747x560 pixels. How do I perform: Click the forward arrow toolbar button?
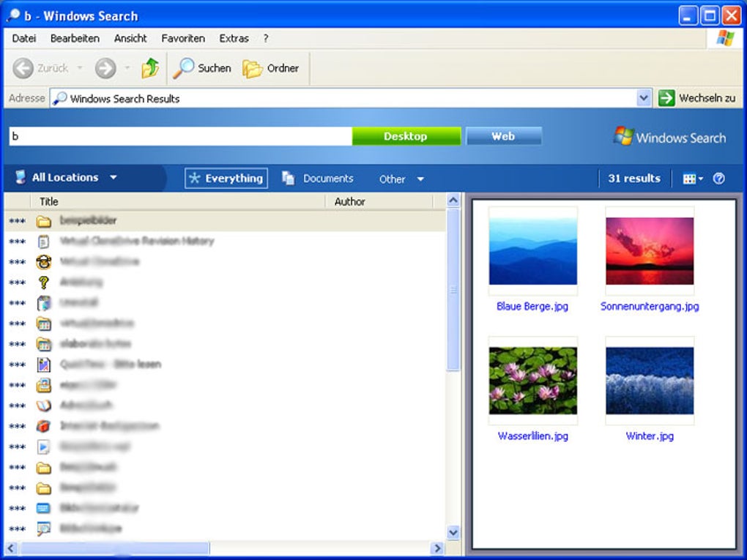(105, 69)
